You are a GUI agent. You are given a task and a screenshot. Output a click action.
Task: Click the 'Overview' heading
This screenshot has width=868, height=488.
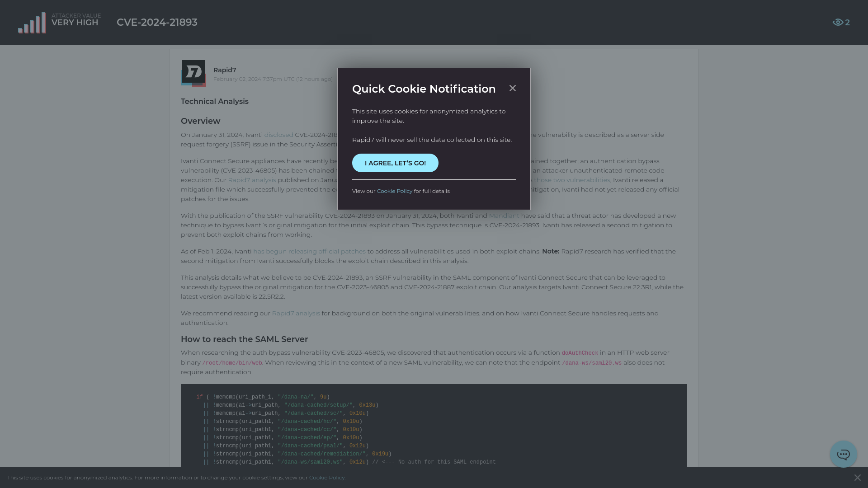click(x=200, y=121)
